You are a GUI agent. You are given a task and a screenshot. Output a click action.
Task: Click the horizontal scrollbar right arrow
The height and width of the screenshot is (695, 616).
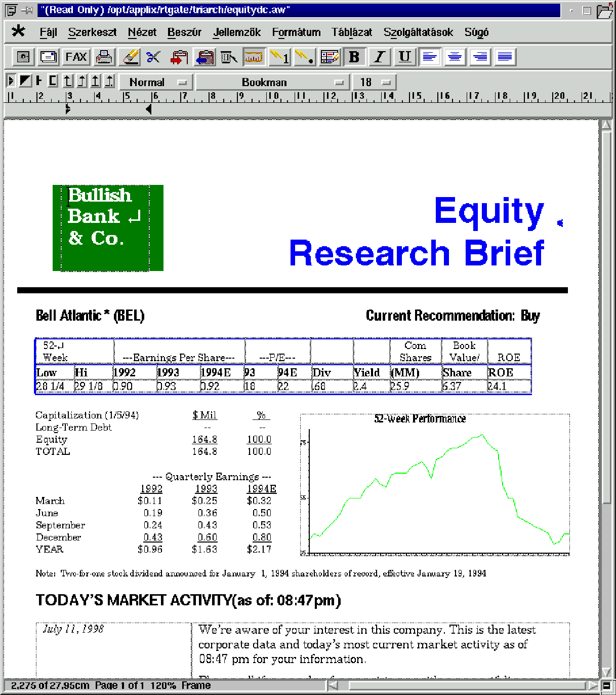593,685
